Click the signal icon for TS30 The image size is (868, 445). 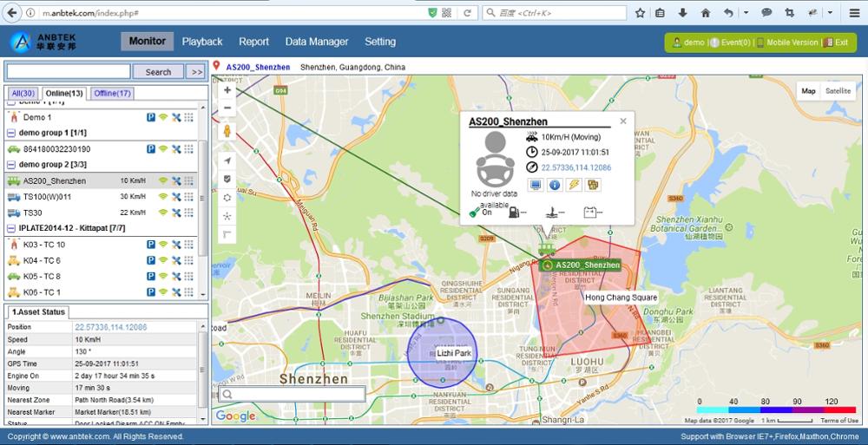click(x=163, y=213)
